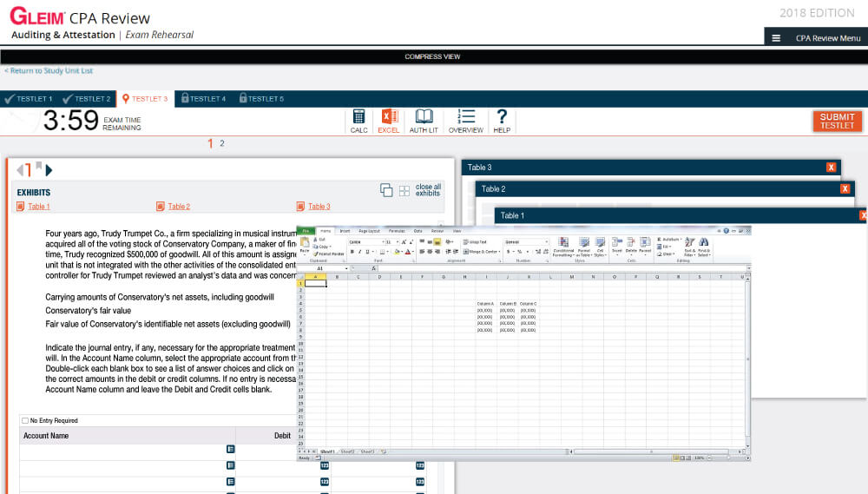The image size is (868, 494).
Task: Go to next question with right arrow
Action: pyautogui.click(x=49, y=170)
